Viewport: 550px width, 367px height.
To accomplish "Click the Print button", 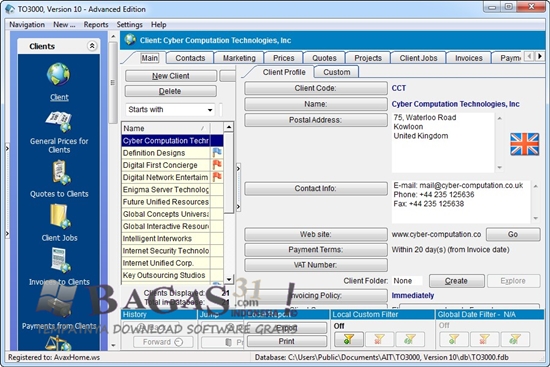I will 287,341.
